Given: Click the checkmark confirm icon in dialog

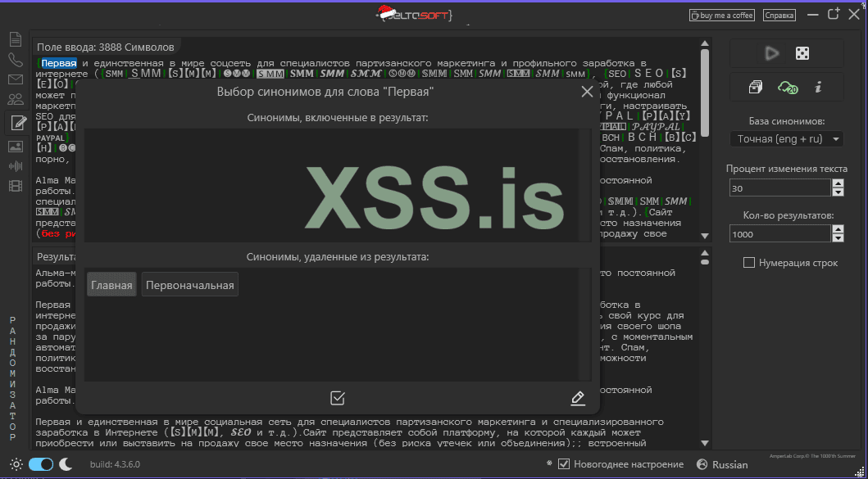Looking at the screenshot, I should 337,398.
